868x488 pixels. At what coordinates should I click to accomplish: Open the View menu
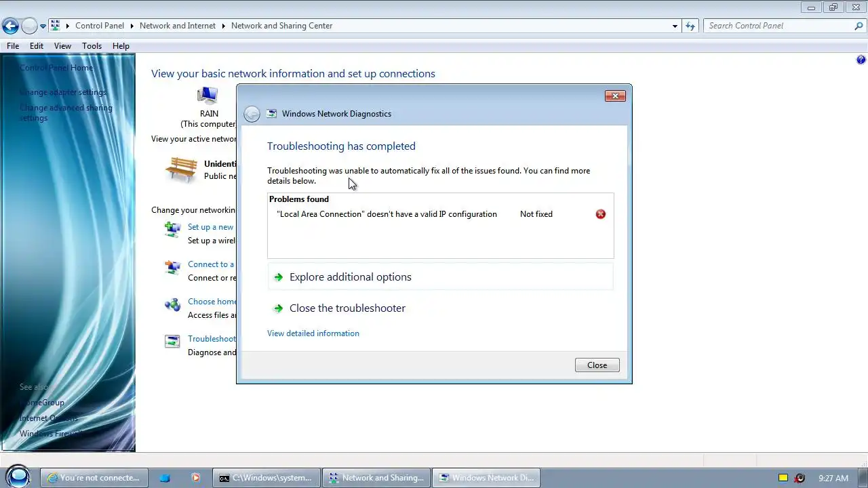pos(62,46)
